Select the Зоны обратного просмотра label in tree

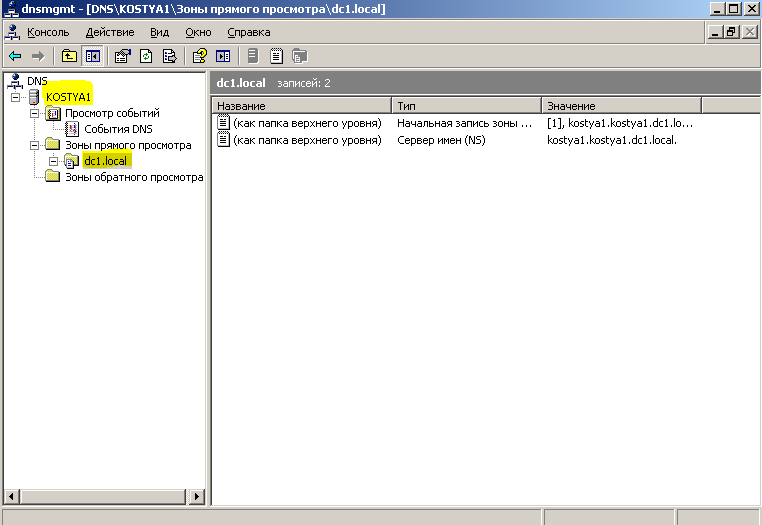tap(134, 177)
